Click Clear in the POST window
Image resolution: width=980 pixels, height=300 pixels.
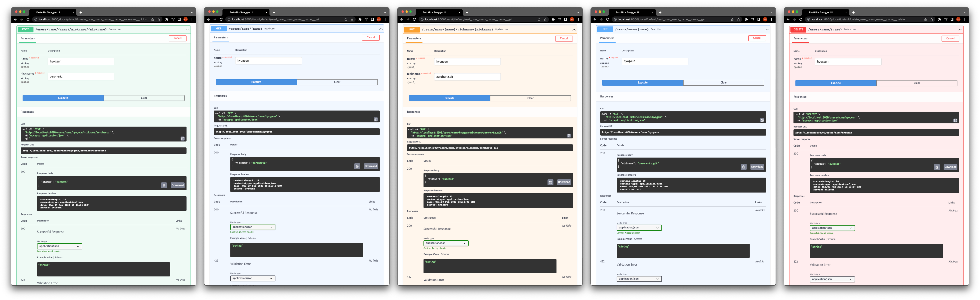click(x=144, y=98)
